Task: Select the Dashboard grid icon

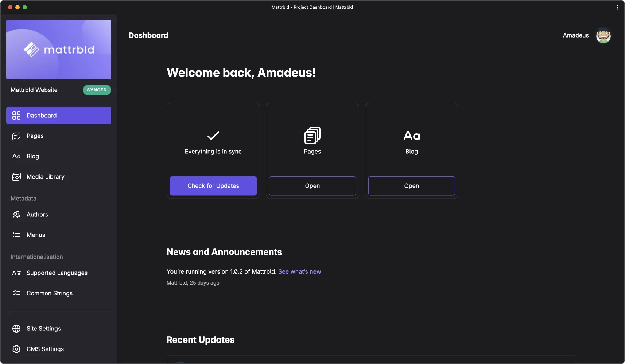Action: pos(16,116)
